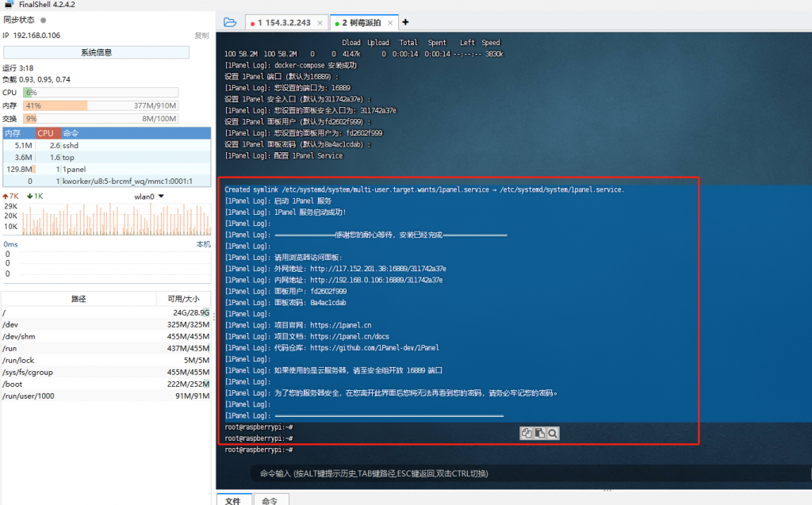The width and height of the screenshot is (812, 505).
Task: Click the upload speed 7K indicator
Action: [11, 197]
